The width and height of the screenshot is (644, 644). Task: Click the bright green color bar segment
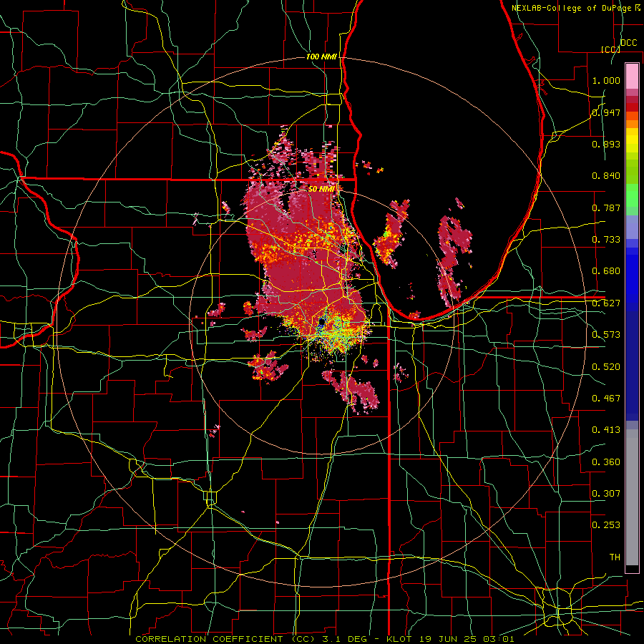tap(632, 195)
